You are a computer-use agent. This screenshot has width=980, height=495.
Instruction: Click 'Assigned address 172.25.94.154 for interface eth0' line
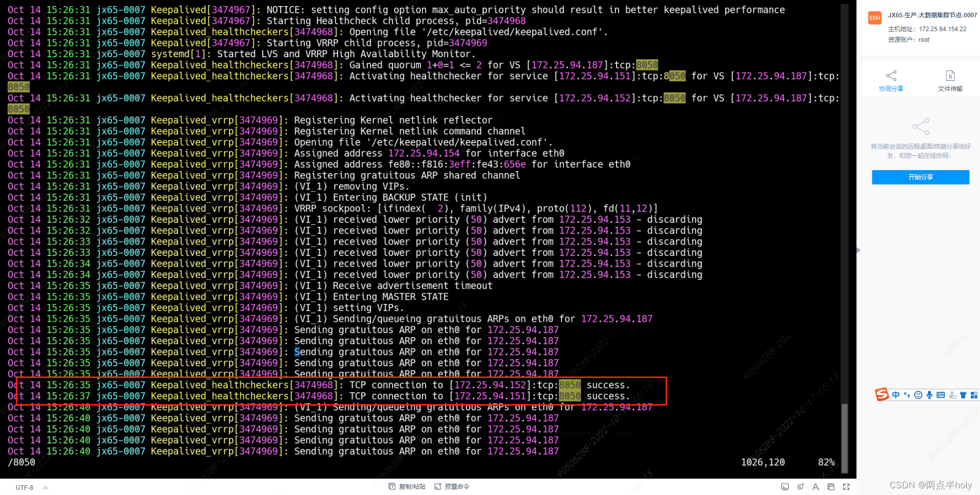[286, 153]
